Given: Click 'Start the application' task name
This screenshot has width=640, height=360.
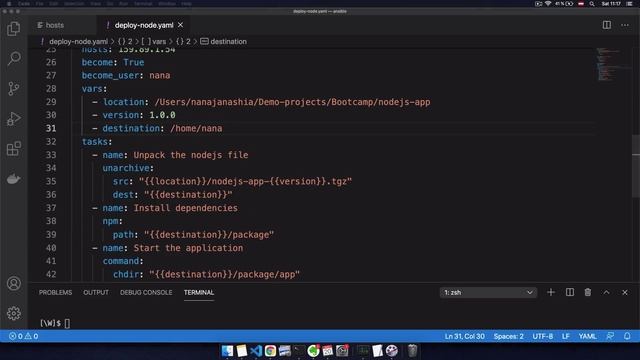Looking at the screenshot, I should (x=188, y=248).
